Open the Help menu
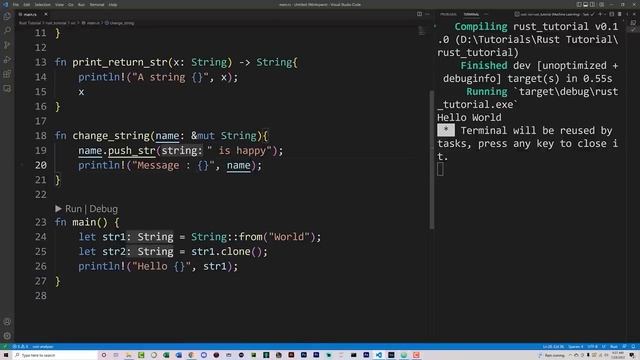The image size is (640, 360). pos(113,4)
